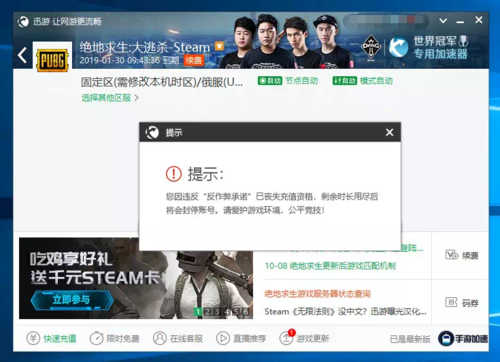Click the 绝地求生:大逃杀-Steam game title
500x362 pixels.
[145, 47]
